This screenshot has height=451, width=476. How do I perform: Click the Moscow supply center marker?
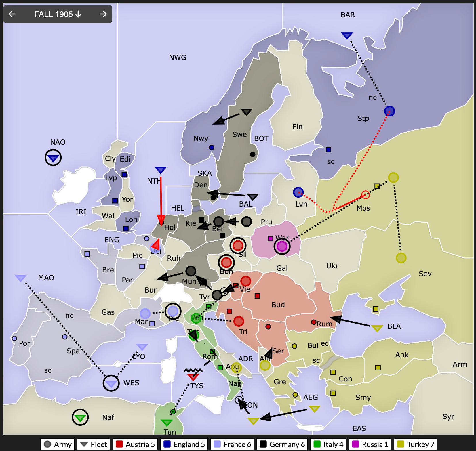point(377,186)
